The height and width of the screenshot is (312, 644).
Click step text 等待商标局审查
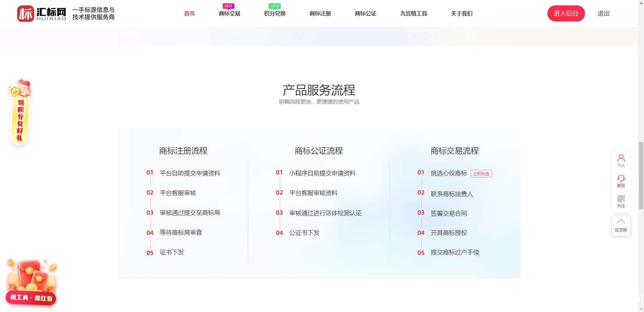pos(181,233)
